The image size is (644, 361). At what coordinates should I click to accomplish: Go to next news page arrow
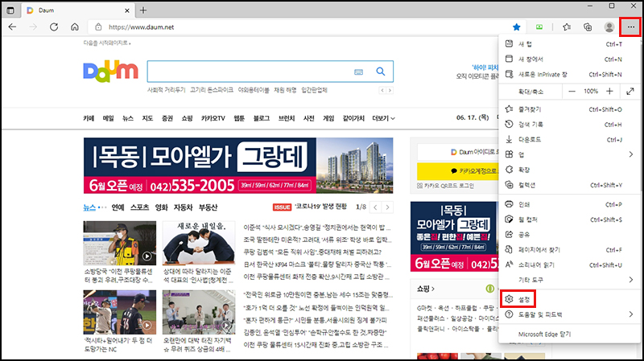click(387, 207)
